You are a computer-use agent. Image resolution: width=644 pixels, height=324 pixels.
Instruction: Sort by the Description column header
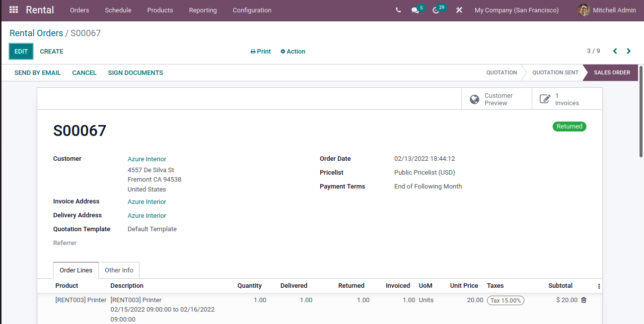(x=127, y=286)
